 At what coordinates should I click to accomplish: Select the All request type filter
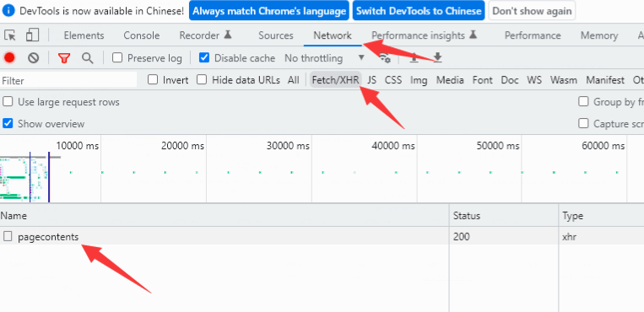click(x=293, y=80)
